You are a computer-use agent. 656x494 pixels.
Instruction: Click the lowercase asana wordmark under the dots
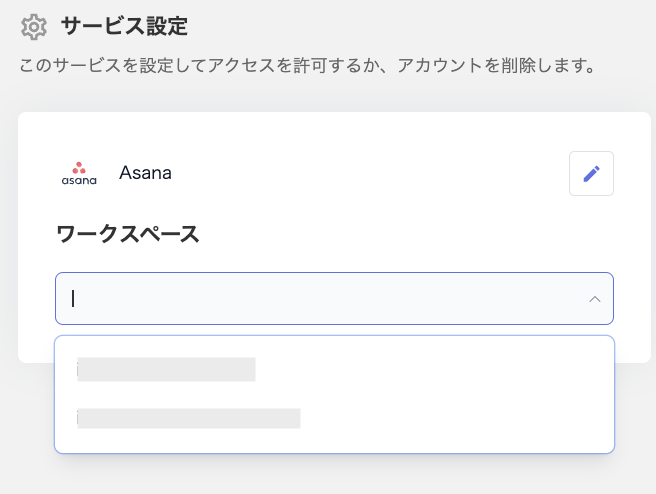pyautogui.click(x=79, y=181)
